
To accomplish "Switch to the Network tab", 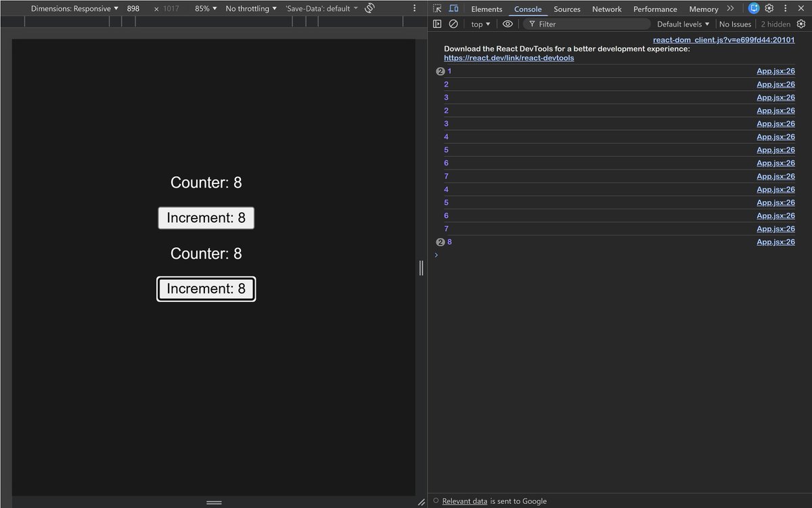I will (x=606, y=9).
